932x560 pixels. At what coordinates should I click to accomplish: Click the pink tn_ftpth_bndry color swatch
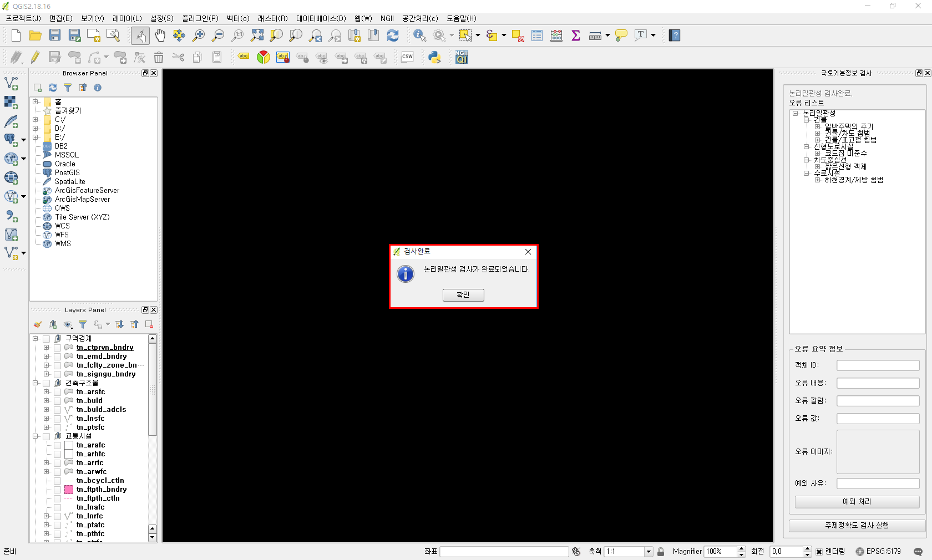pyautogui.click(x=69, y=490)
